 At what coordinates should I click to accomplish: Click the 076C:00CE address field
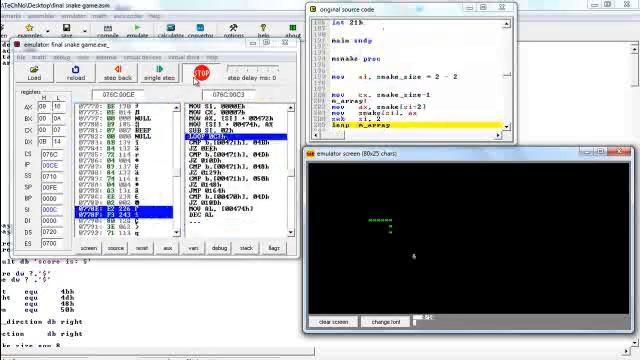click(x=118, y=95)
